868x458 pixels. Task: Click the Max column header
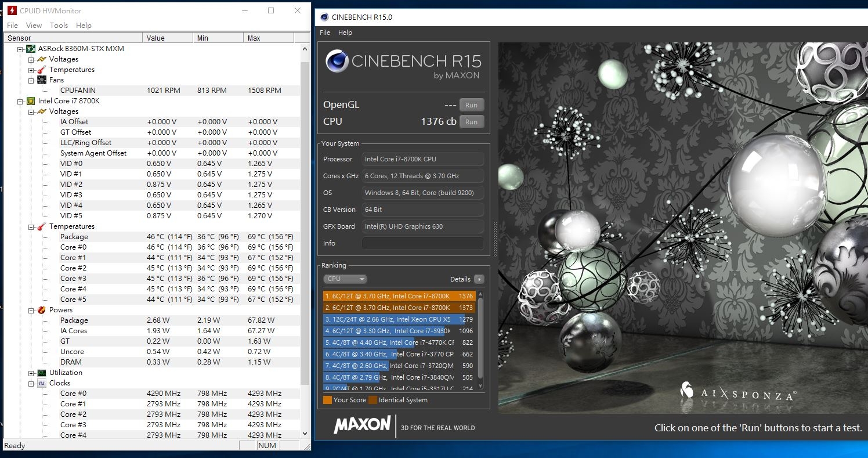(x=269, y=38)
